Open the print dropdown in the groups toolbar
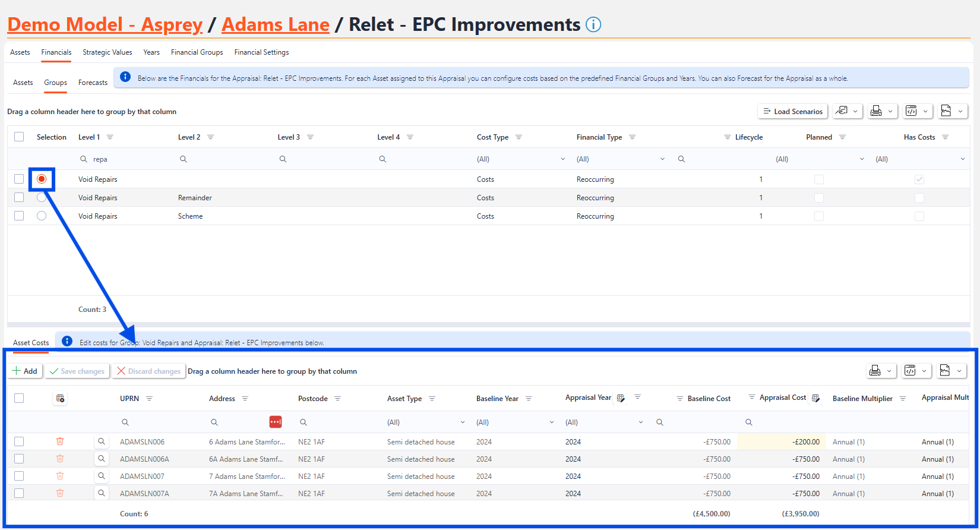The height and width of the screenshot is (530, 980). [882, 111]
